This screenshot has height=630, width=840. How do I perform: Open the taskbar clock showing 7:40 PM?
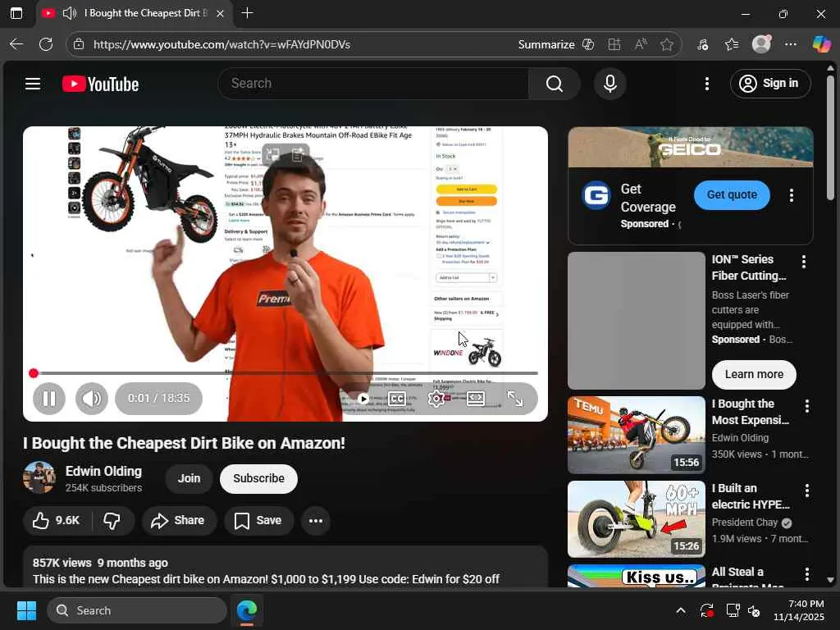click(x=799, y=610)
